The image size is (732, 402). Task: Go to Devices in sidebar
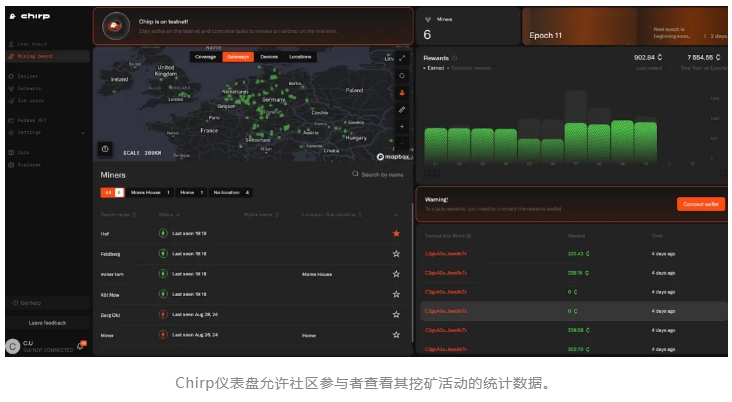(23, 76)
